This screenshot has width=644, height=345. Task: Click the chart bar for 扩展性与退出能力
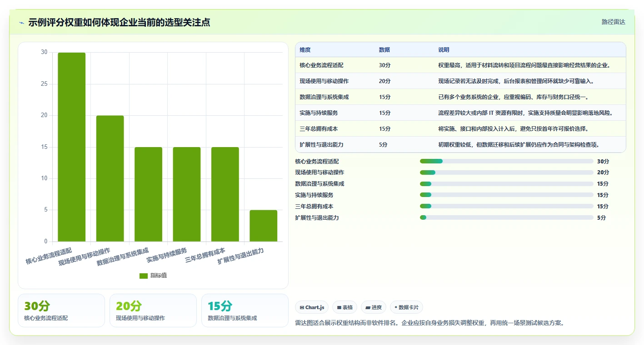pos(264,226)
